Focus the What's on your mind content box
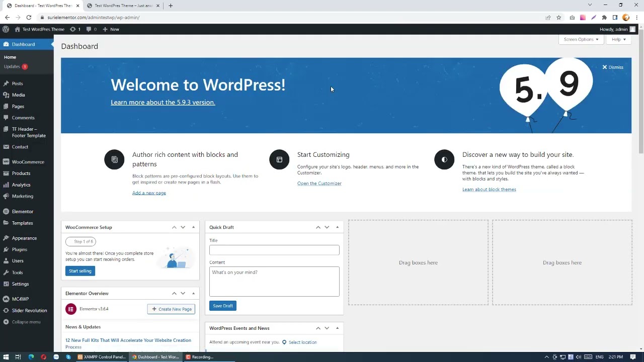 (x=274, y=282)
